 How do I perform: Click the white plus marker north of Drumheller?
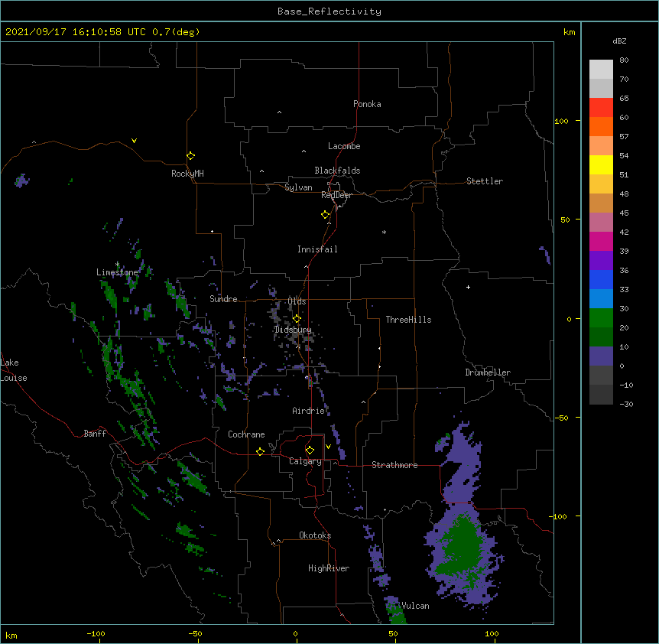click(x=468, y=287)
